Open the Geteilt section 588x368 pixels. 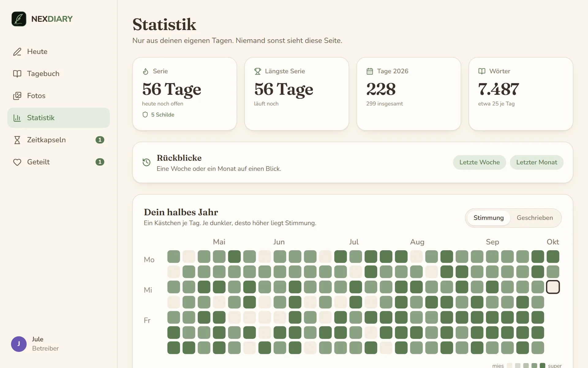[58, 162]
